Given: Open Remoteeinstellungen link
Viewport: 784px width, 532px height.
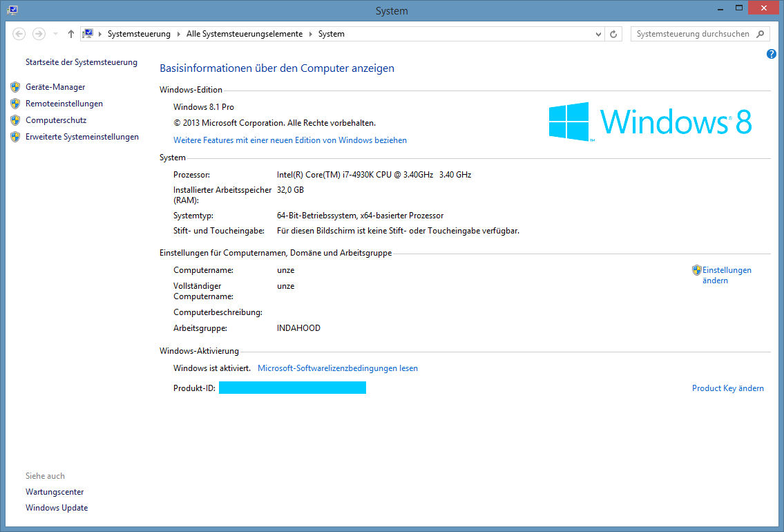Looking at the screenshot, I should point(64,104).
